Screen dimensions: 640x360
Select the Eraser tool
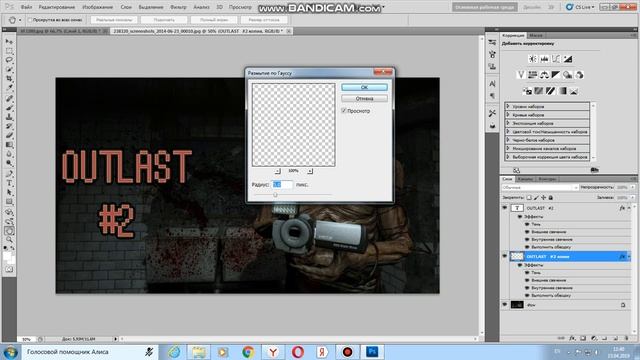[x=9, y=135]
